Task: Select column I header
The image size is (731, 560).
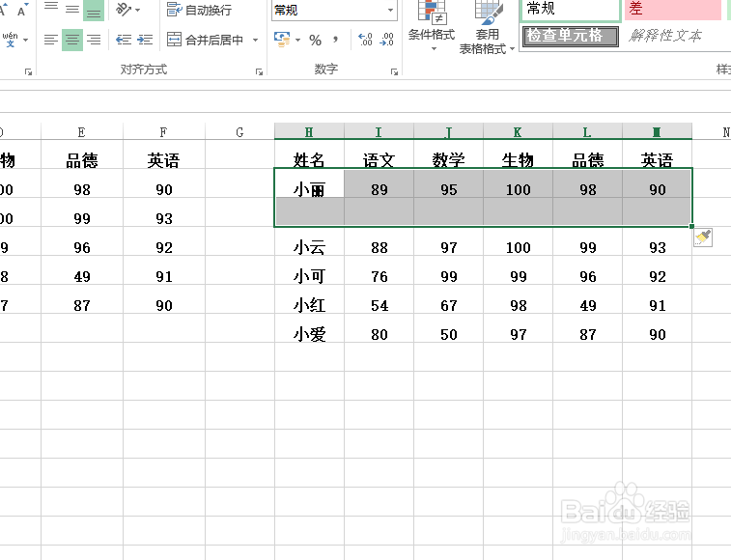Action: point(379,132)
